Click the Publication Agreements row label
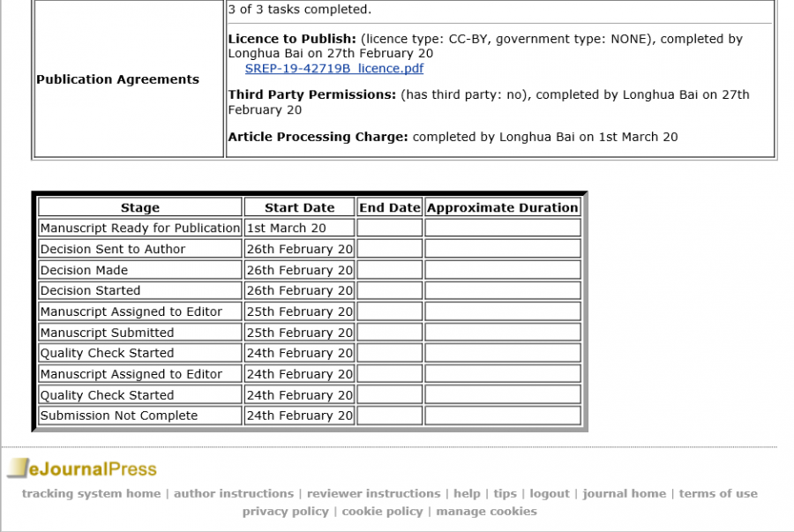Screen dimensions: 794x532 click(117, 79)
